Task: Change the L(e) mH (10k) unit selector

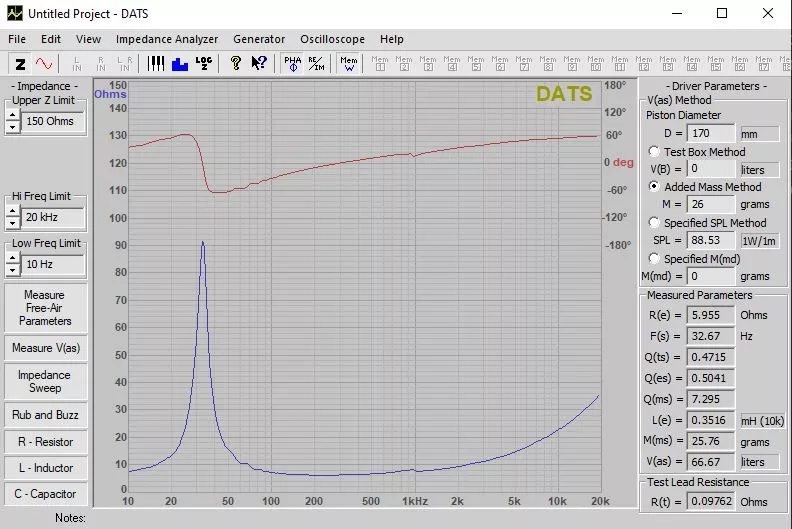Action: coord(763,420)
